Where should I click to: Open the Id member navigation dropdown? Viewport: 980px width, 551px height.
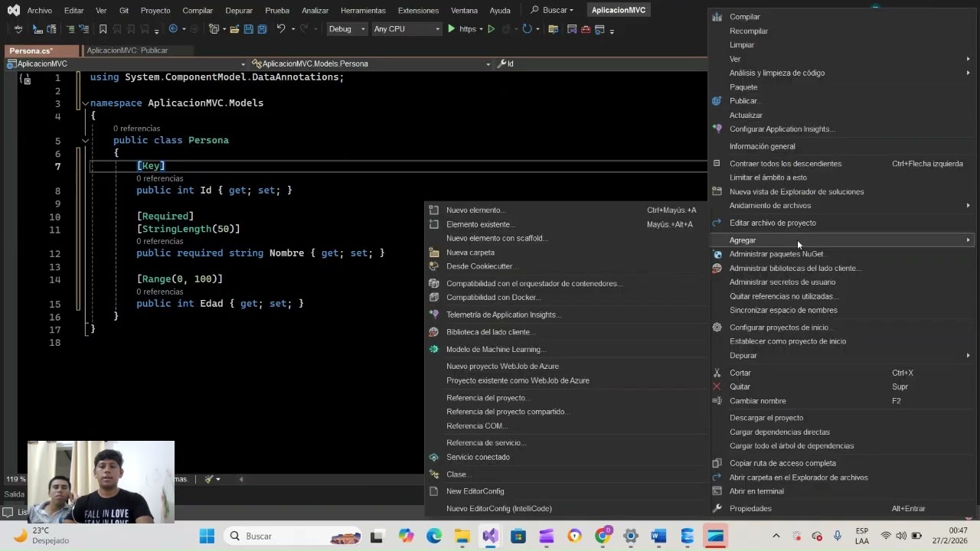(x=600, y=64)
